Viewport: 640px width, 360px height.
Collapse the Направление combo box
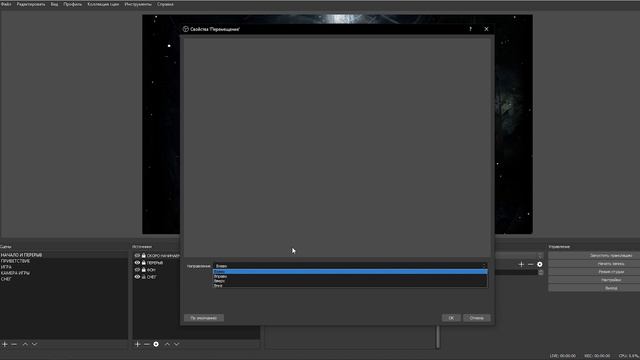pyautogui.click(x=350, y=266)
